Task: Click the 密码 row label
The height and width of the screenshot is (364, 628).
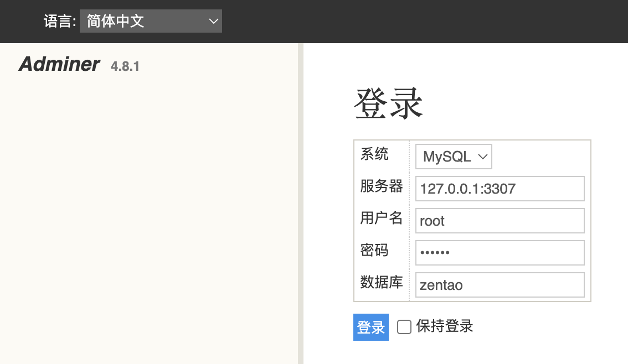Action: pyautogui.click(x=375, y=251)
